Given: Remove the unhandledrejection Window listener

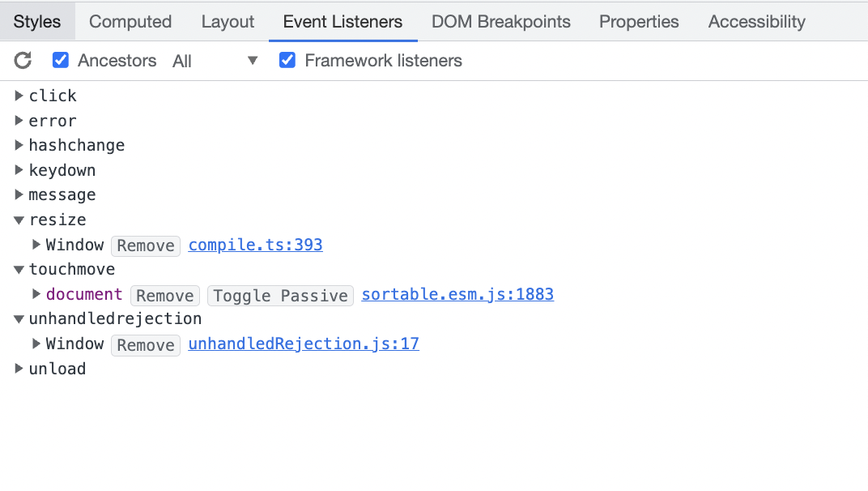Looking at the screenshot, I should pyautogui.click(x=146, y=344).
